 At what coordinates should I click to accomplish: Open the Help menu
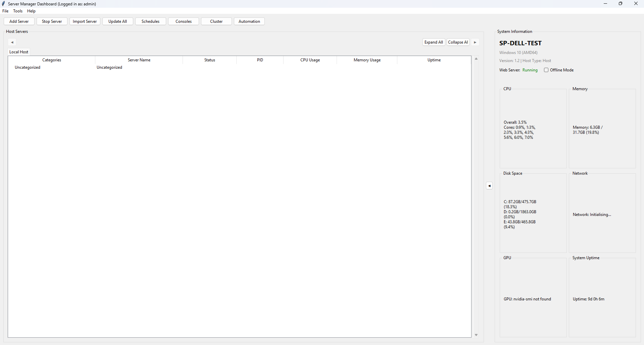point(31,11)
